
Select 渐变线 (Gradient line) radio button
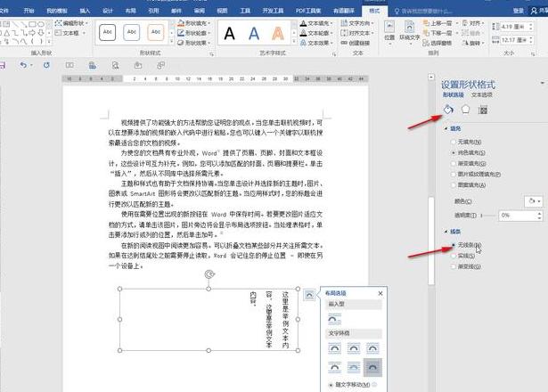454,266
